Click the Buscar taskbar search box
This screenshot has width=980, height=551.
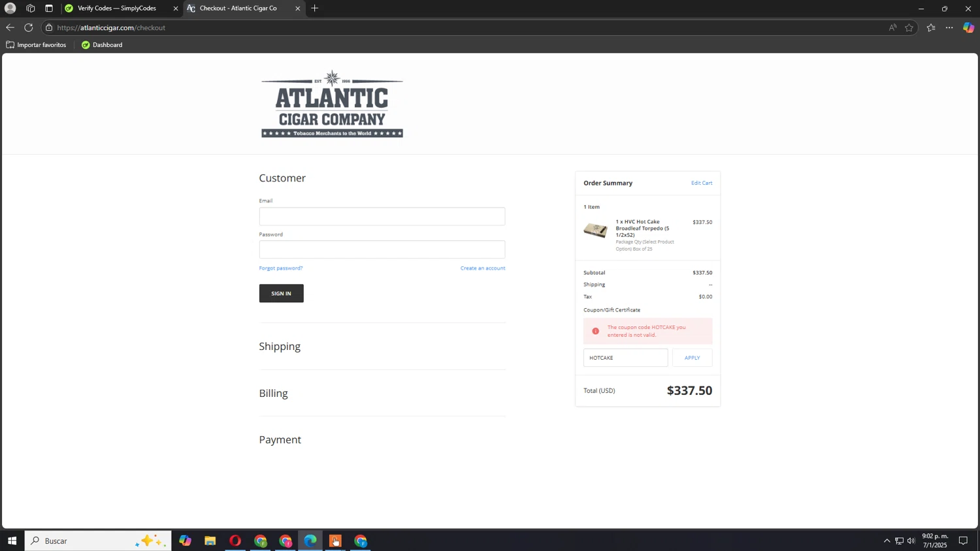click(x=98, y=541)
